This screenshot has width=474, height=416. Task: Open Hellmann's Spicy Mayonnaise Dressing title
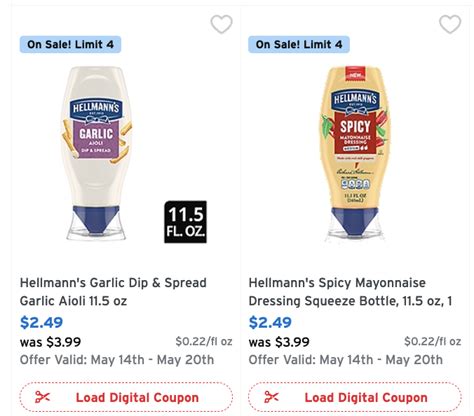click(350, 292)
